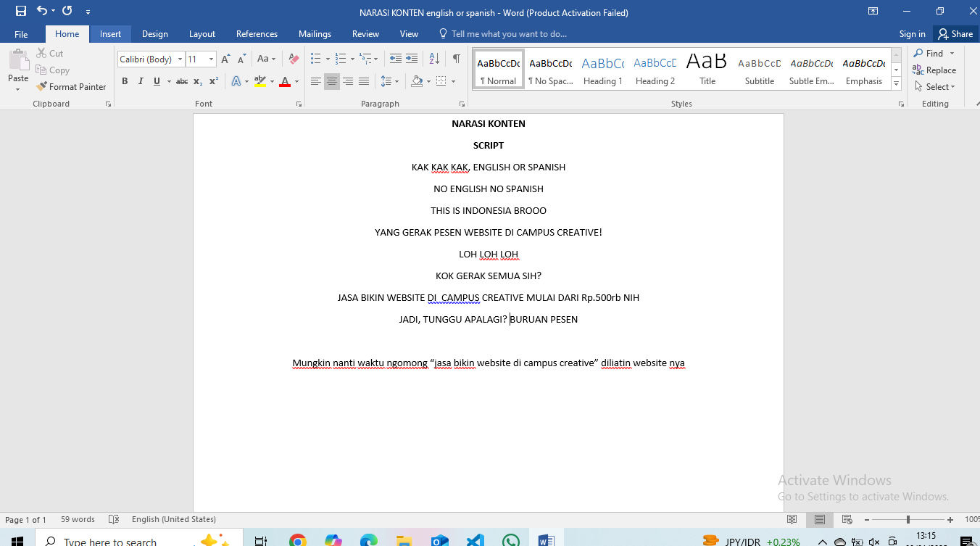This screenshot has width=980, height=546.
Task: Click the Grow Font size icon
Action: pyautogui.click(x=225, y=59)
